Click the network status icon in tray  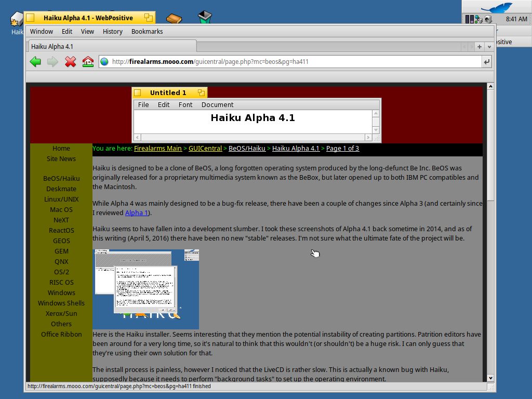click(478, 19)
